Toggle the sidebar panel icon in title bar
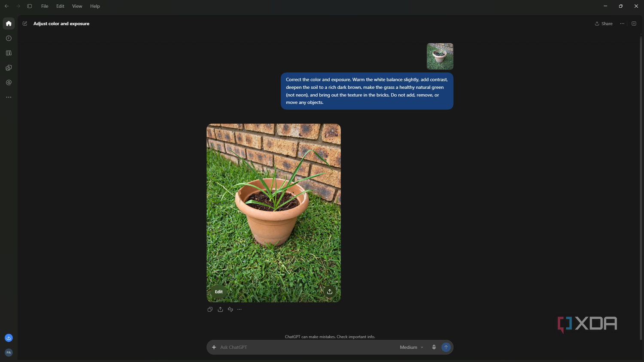The width and height of the screenshot is (644, 362). (x=30, y=6)
